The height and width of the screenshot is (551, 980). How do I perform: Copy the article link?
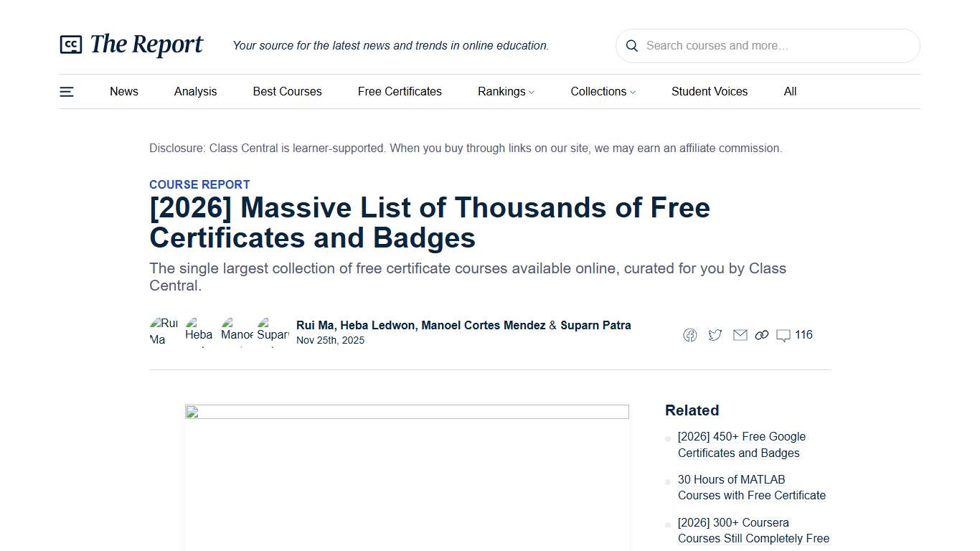[761, 334]
